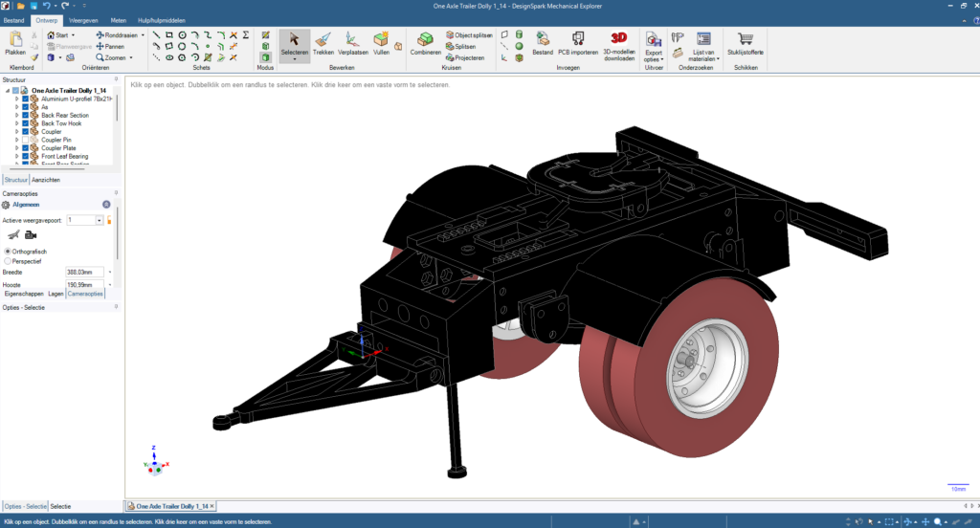Image resolution: width=980 pixels, height=528 pixels.
Task: Click the sigma equation sketch icon
Action: [x=246, y=35]
